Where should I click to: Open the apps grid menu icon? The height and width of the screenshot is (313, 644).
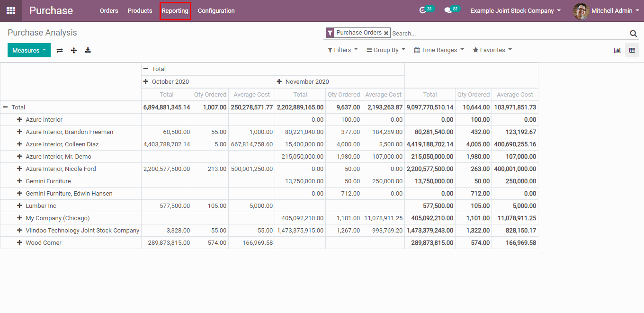[10, 10]
